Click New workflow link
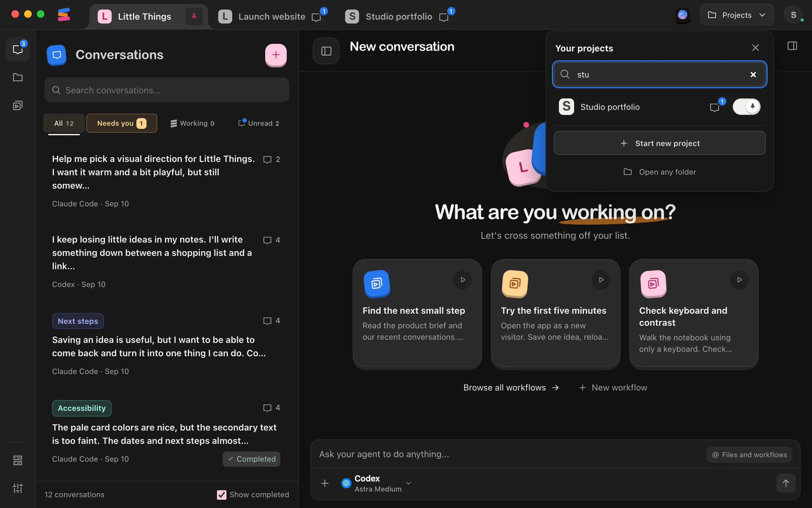The height and width of the screenshot is (508, 812). pos(613,388)
